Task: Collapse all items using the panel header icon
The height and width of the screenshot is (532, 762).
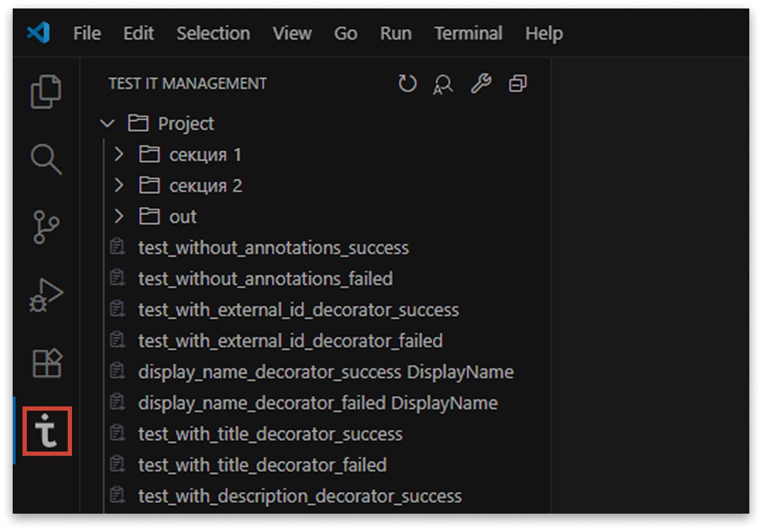Action: (519, 83)
